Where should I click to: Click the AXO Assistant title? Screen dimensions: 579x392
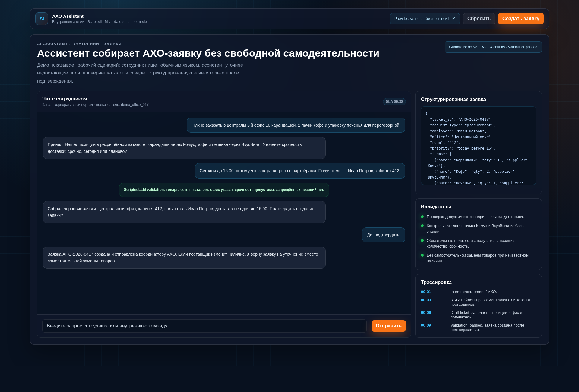coord(68,16)
